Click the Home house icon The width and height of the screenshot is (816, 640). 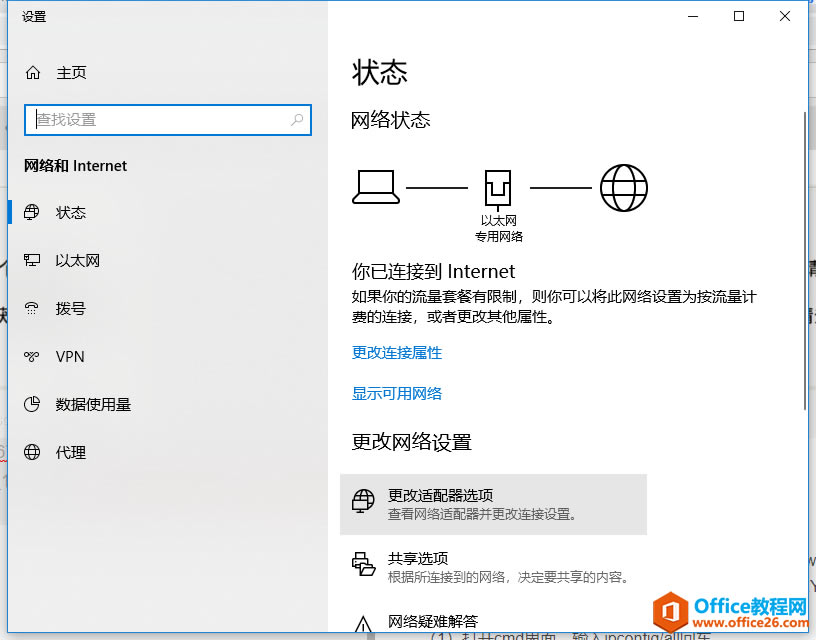click(x=33, y=72)
